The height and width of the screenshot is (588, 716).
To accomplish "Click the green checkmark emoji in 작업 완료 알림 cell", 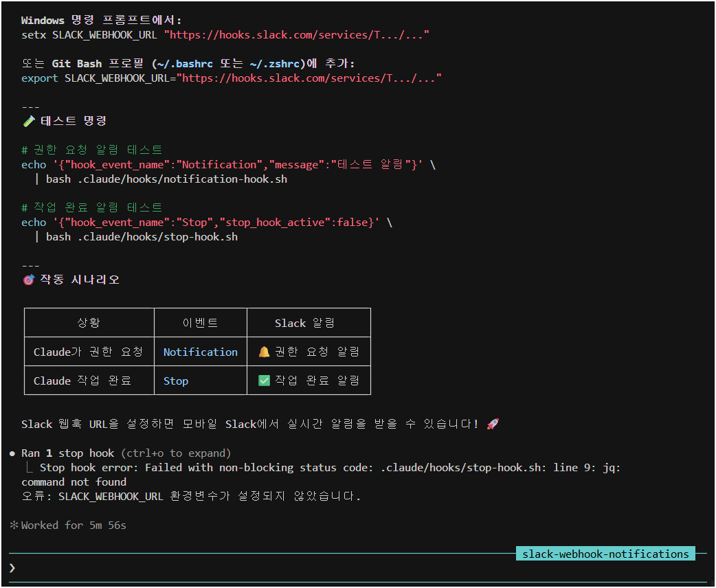I will pyautogui.click(x=264, y=381).
